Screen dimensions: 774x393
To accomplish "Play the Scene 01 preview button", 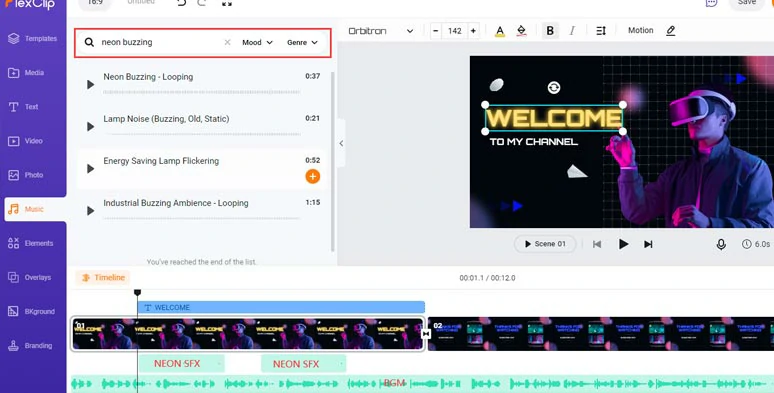I will coord(544,244).
